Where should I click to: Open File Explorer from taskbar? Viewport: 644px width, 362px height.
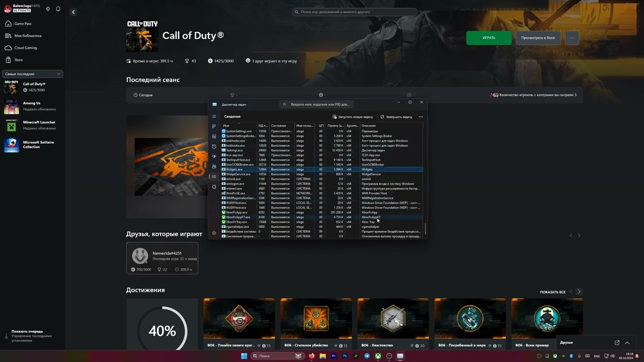(323, 356)
